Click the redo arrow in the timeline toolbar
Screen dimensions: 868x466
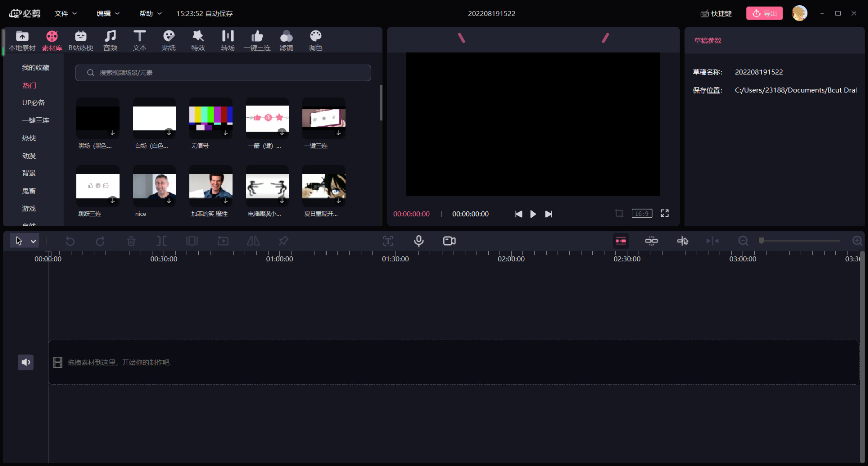[100, 241]
